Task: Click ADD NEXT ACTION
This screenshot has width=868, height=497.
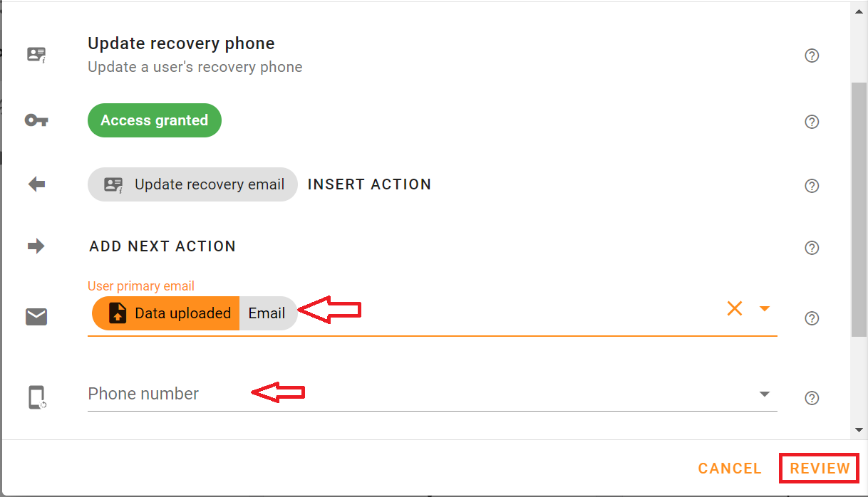Action: pyautogui.click(x=162, y=246)
